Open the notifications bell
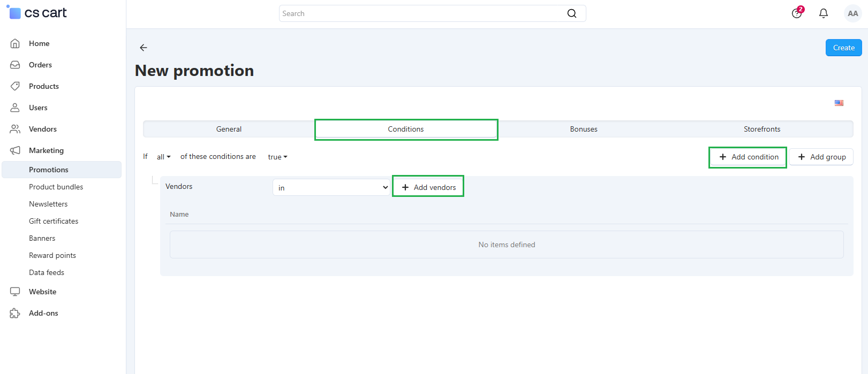The image size is (868, 374). tap(824, 13)
